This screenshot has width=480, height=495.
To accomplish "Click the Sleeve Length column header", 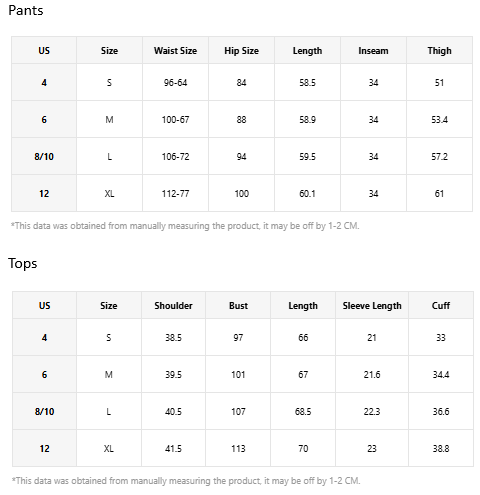I will tap(372, 306).
